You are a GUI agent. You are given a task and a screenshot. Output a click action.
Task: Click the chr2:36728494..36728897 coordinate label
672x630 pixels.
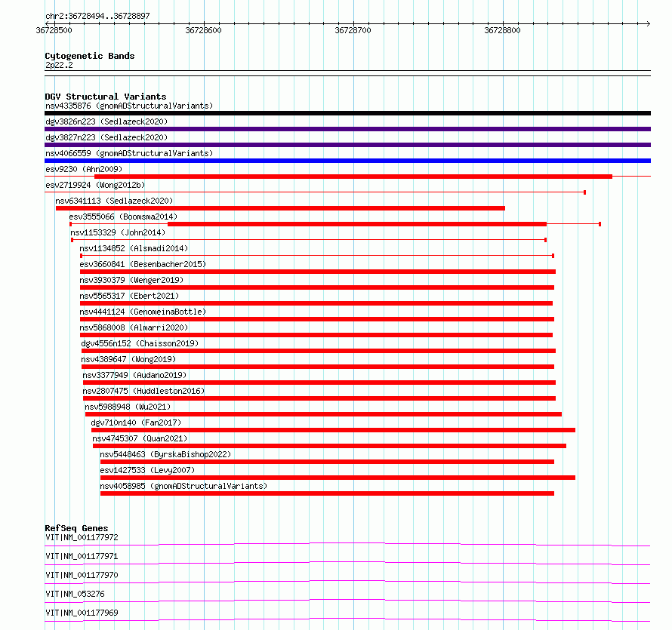97,17
